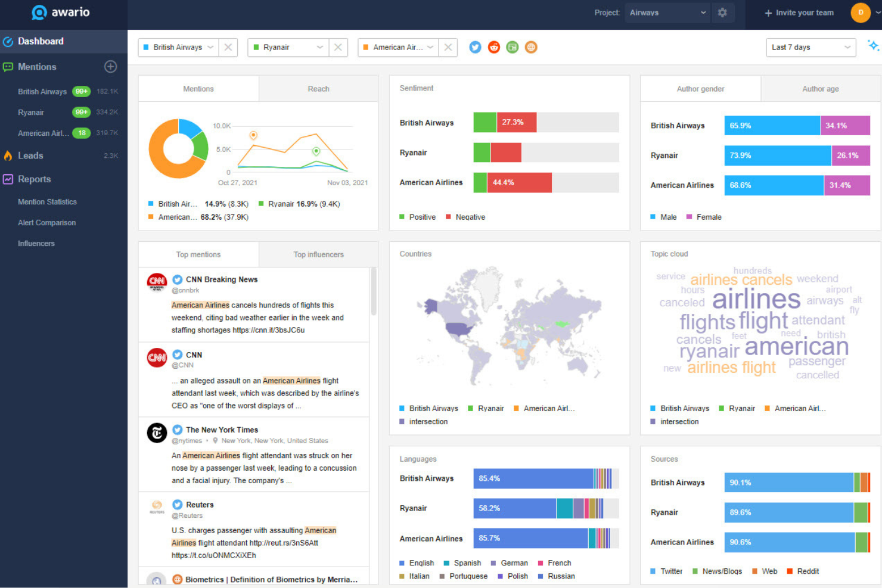Expand the Airways project selector

[x=667, y=12]
